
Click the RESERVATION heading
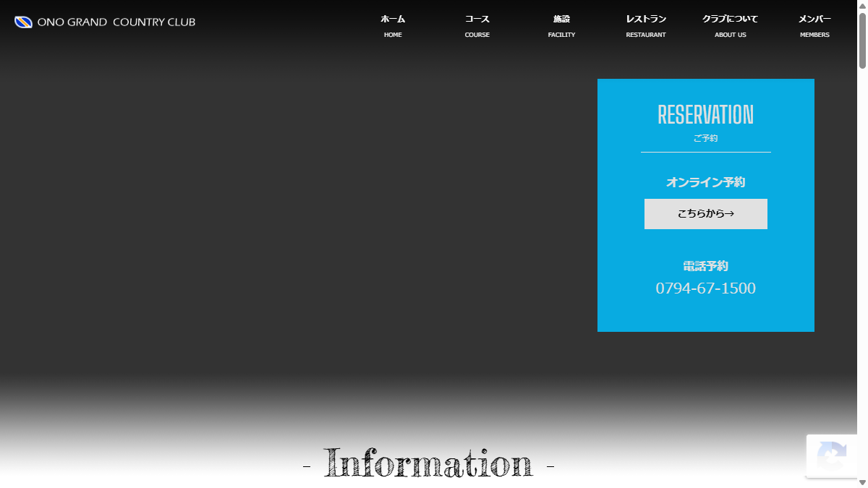point(706,114)
